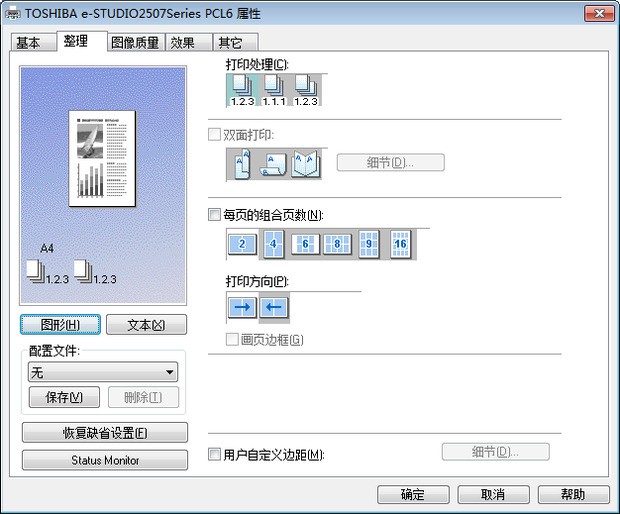
Task: Switch to the 图像质量 tab
Action: pos(134,42)
